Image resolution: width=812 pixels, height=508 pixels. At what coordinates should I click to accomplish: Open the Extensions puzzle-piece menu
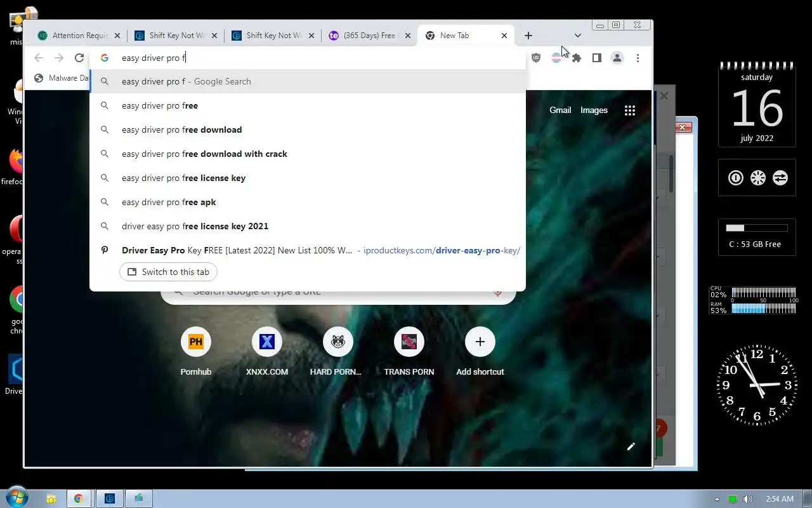click(x=576, y=58)
